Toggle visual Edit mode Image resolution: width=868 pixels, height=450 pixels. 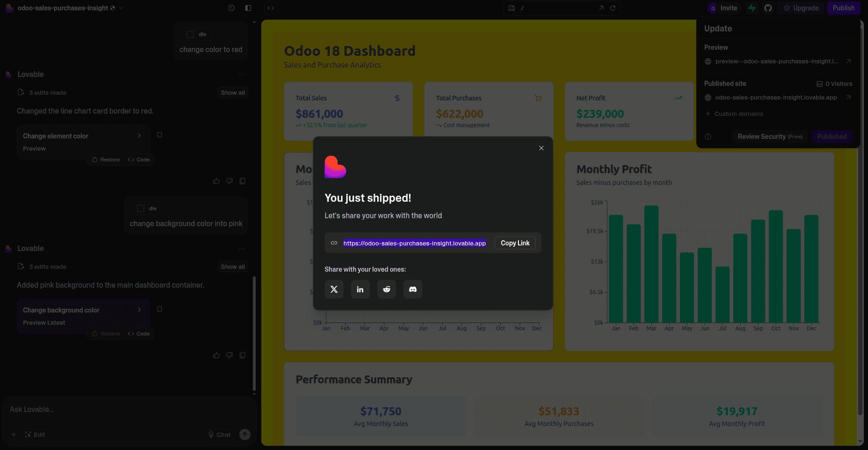(x=35, y=435)
